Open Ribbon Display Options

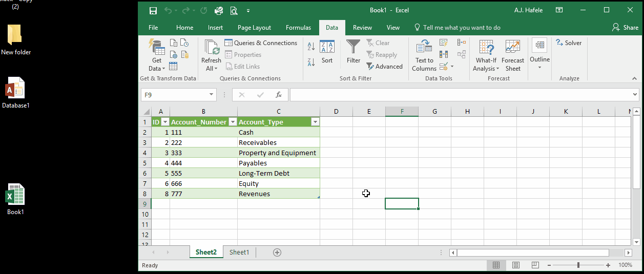559,10
